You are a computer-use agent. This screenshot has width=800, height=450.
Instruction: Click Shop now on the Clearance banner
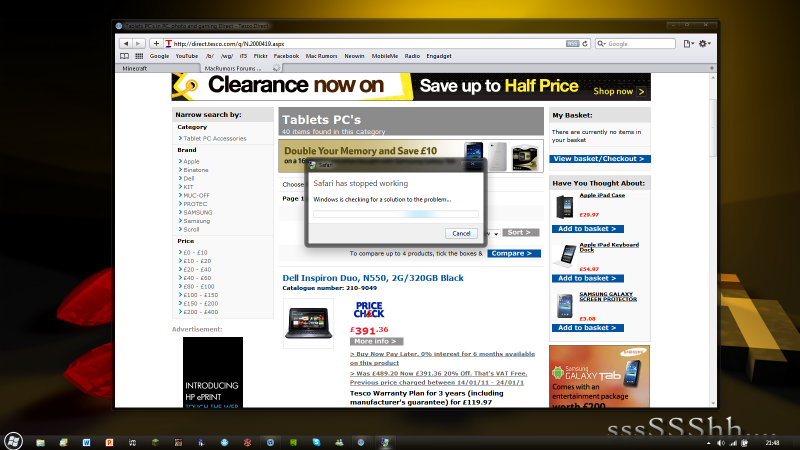pyautogui.click(x=619, y=91)
